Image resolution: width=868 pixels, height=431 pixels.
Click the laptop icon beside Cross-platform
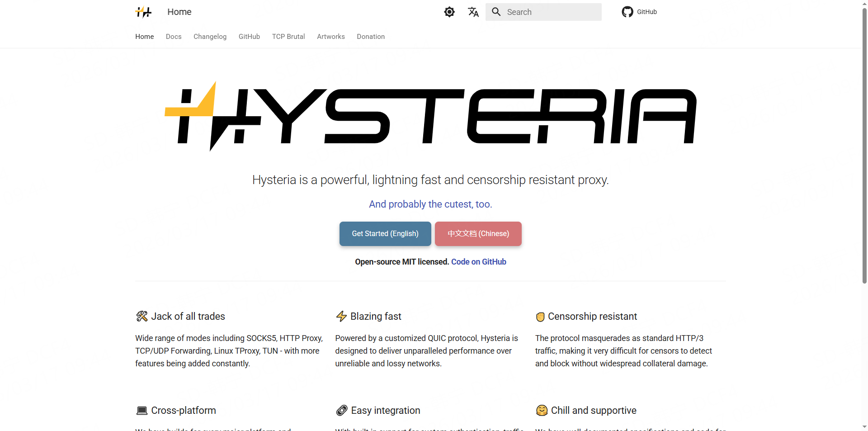(x=142, y=411)
